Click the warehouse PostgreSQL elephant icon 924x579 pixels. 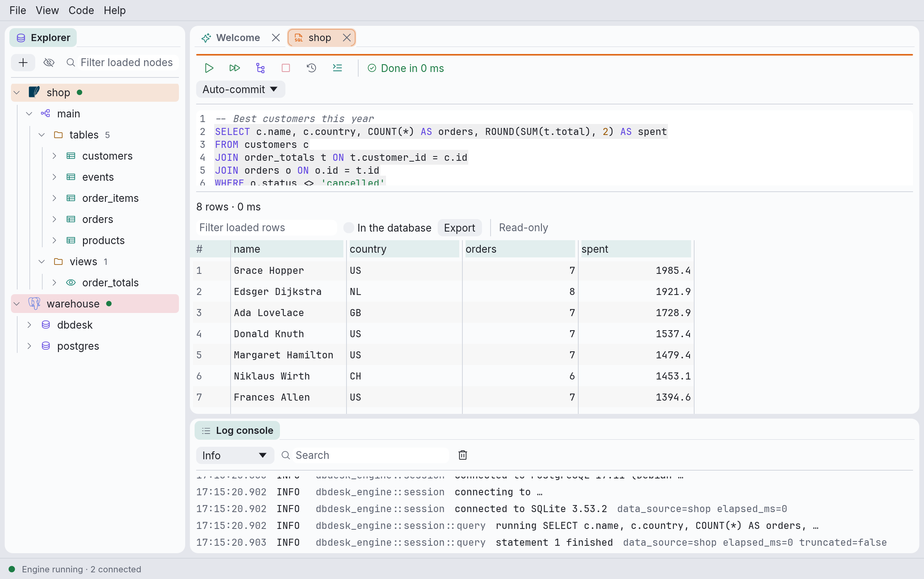34,304
